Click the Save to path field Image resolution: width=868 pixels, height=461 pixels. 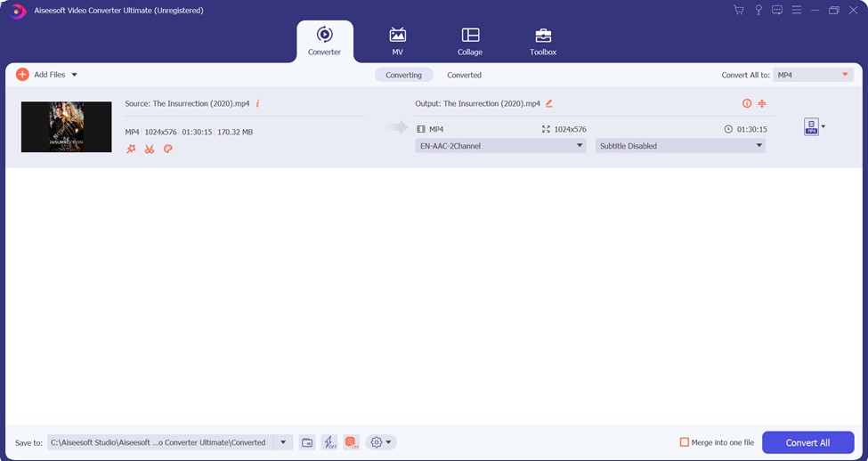160,442
